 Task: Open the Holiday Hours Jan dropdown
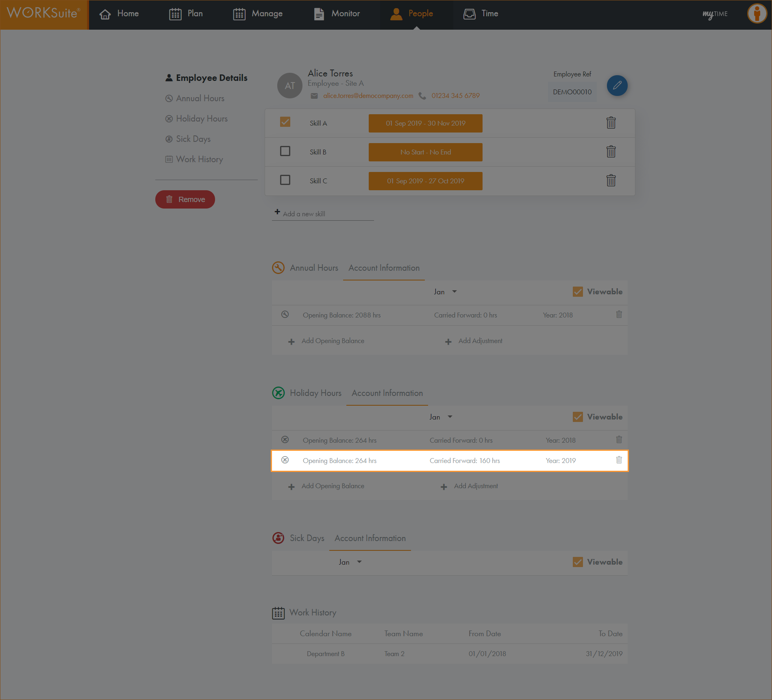click(x=441, y=417)
